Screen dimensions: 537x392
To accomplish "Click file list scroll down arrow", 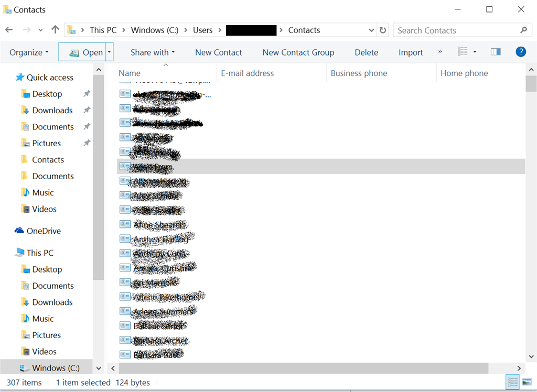I will [x=531, y=356].
